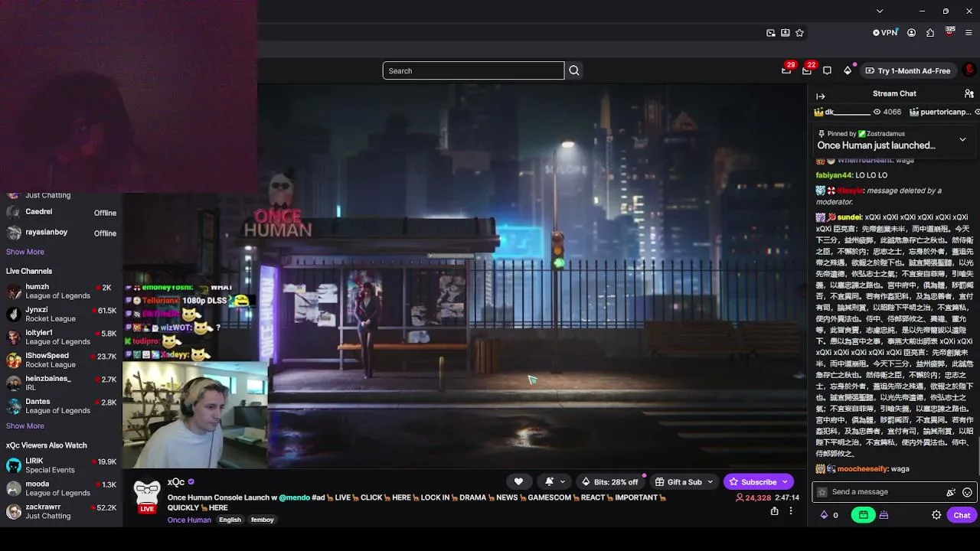The height and width of the screenshot is (551, 980).
Task: Click chat username moocheeseify
Action: tap(862, 468)
